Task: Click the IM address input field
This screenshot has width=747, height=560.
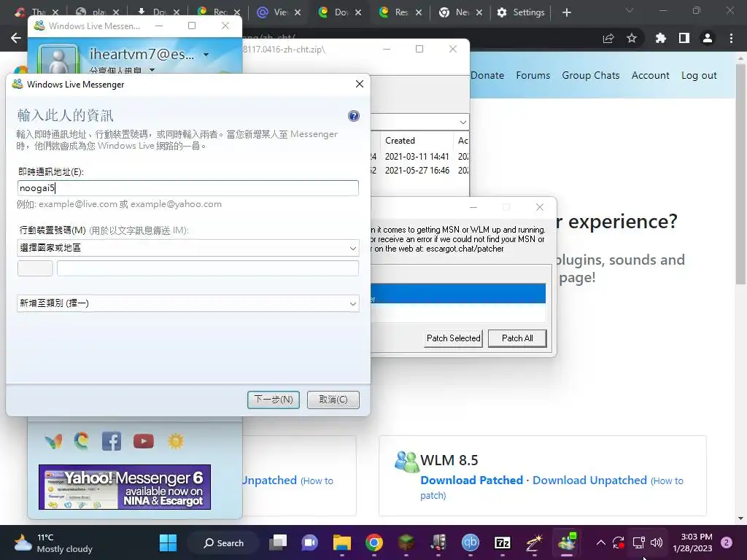Action: (187, 188)
